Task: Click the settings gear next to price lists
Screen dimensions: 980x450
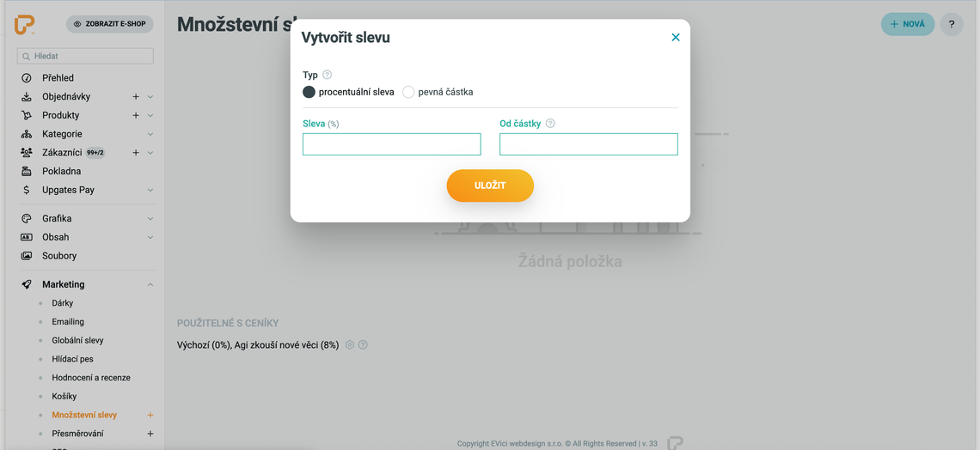Action: 350,345
